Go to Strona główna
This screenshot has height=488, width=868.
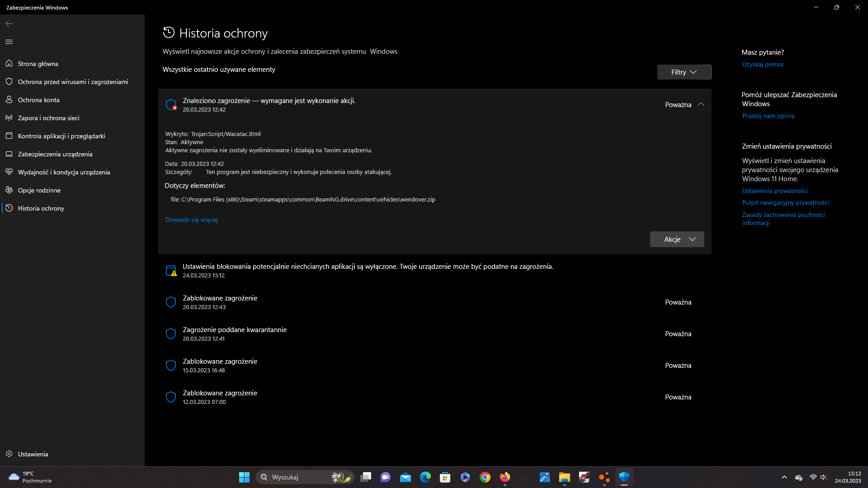click(x=72, y=64)
